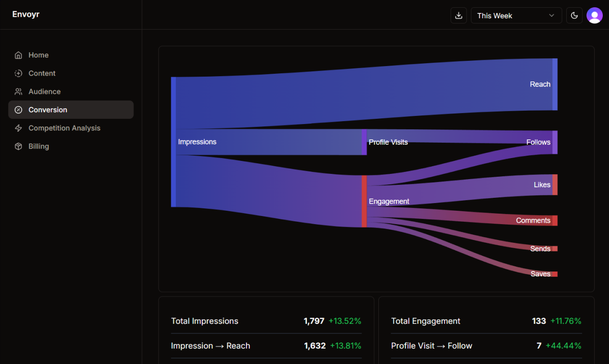Select the Content circled-plus icon
The width and height of the screenshot is (609, 364).
(x=18, y=73)
